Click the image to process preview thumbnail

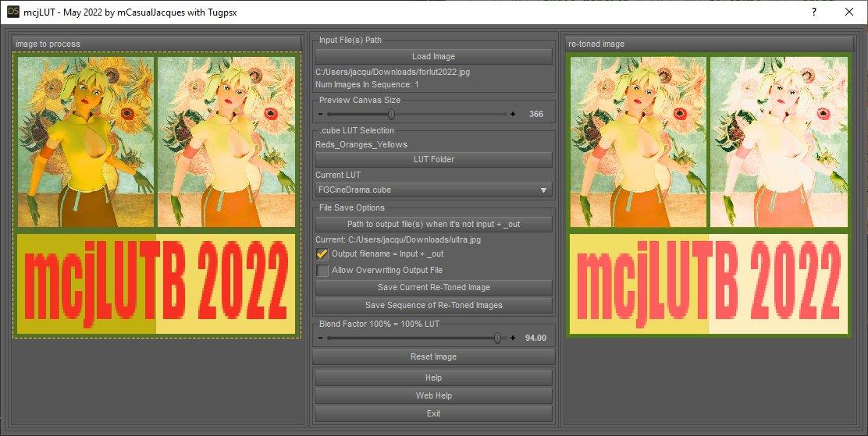[x=157, y=195]
